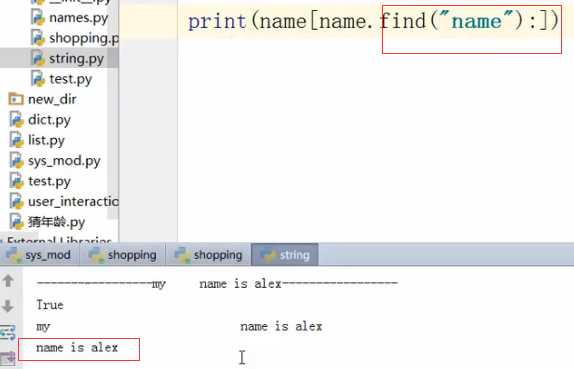The width and height of the screenshot is (574, 369).
Task: Open sys_mod.py in the project tree
Action: point(64,161)
